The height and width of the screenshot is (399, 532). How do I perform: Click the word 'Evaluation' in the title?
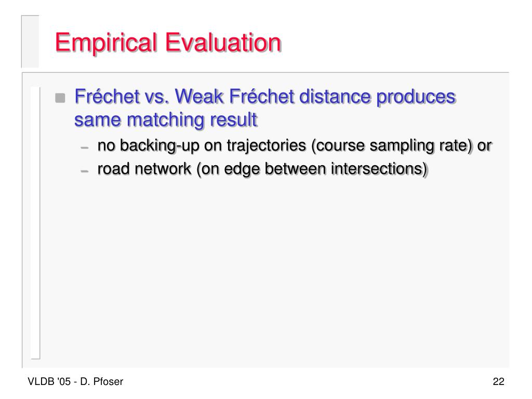click(x=223, y=43)
